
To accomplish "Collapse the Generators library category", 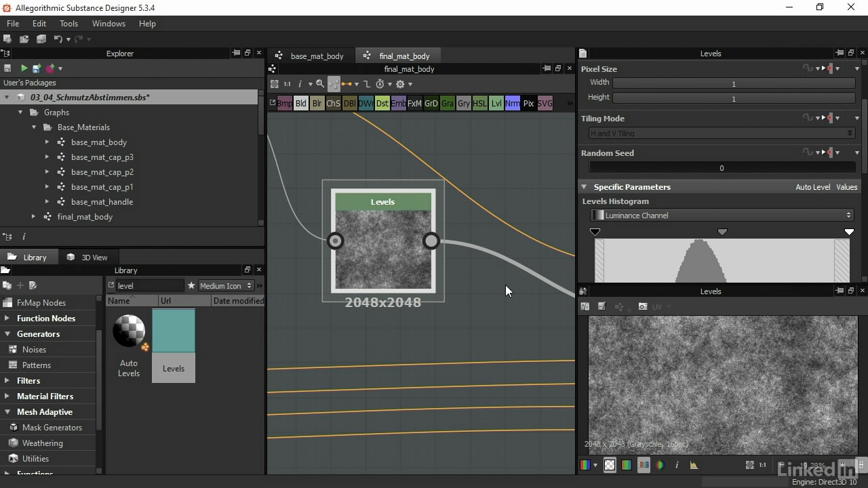I will pyautogui.click(x=7, y=334).
